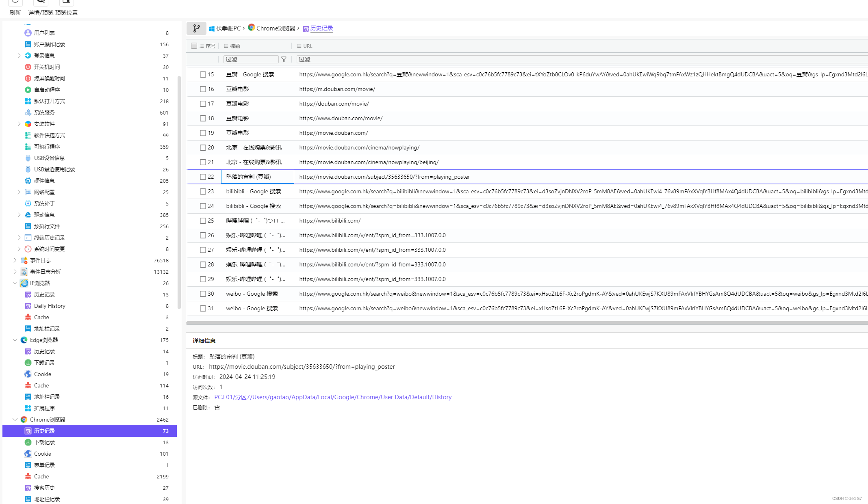
Task: Tick the select-all checkbox in header
Action: [x=194, y=46]
